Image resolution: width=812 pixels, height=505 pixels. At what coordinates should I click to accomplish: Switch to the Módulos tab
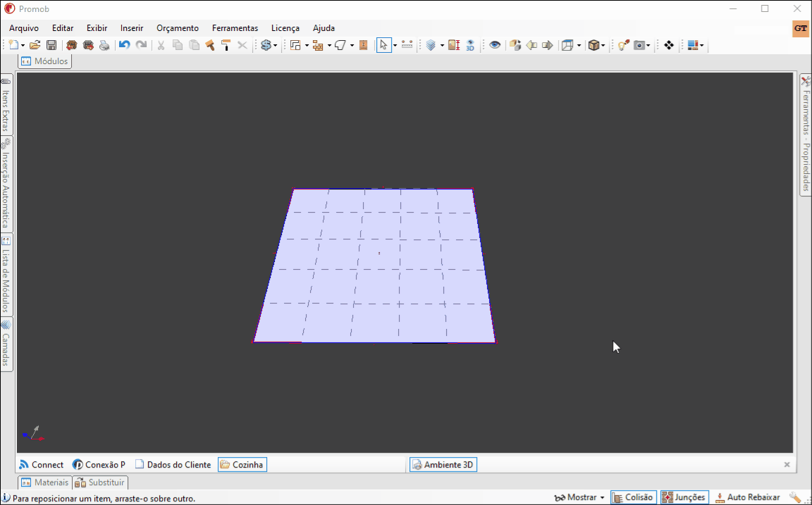pyautogui.click(x=45, y=61)
